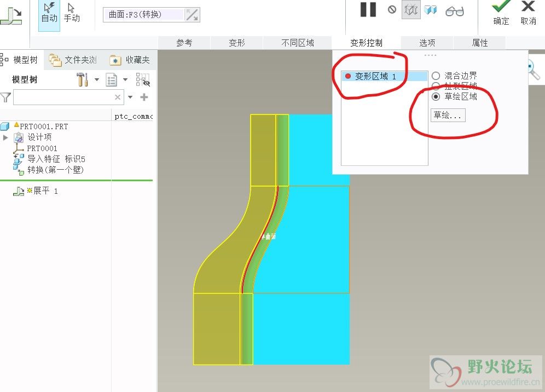Cancel with the 取消 X button
The width and height of the screenshot is (545, 392).
[x=528, y=13]
